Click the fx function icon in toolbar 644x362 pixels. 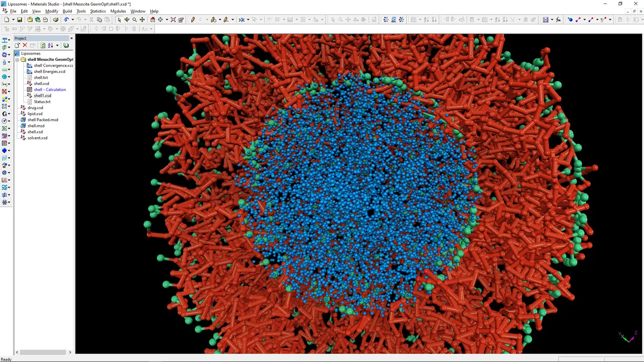(x=558, y=20)
